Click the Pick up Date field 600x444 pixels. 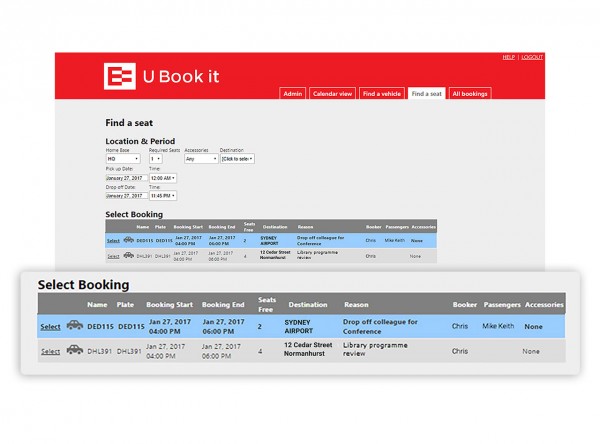coord(125,178)
